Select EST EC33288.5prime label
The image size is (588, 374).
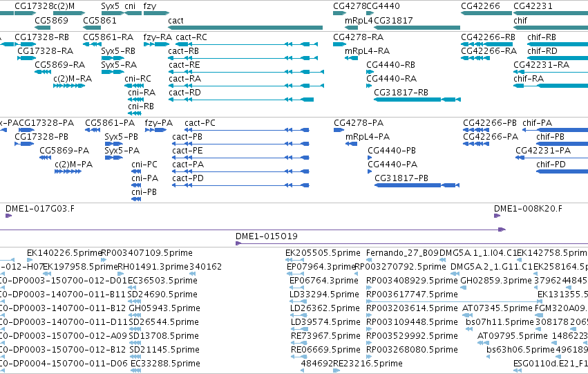coord(165,364)
